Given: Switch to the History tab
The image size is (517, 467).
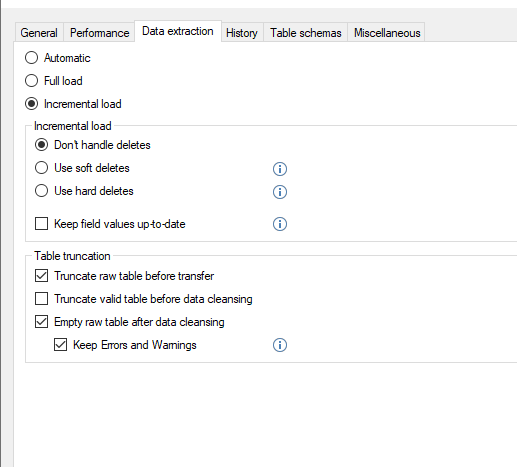Looking at the screenshot, I should click(x=242, y=33).
